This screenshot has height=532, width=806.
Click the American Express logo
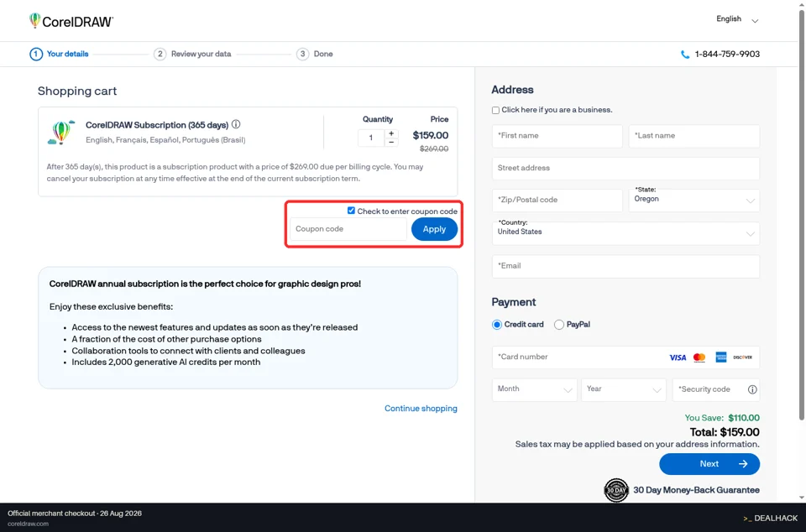click(720, 357)
